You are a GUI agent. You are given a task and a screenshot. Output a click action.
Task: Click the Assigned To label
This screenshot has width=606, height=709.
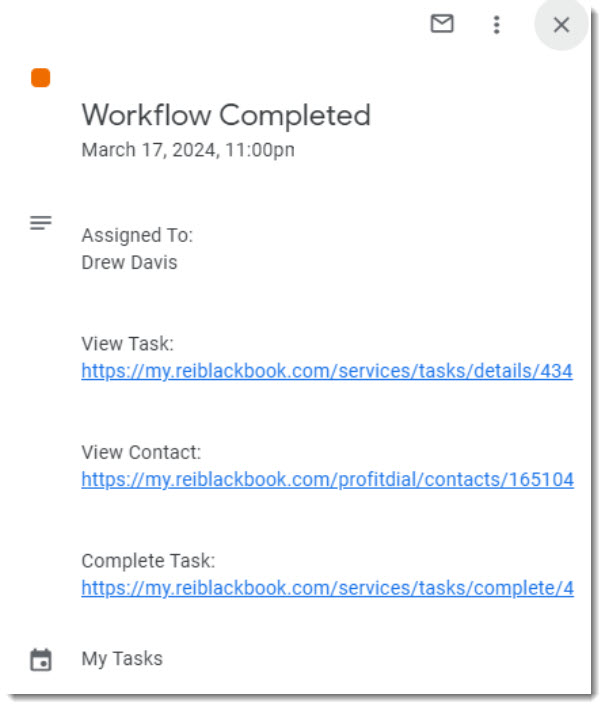(x=137, y=236)
